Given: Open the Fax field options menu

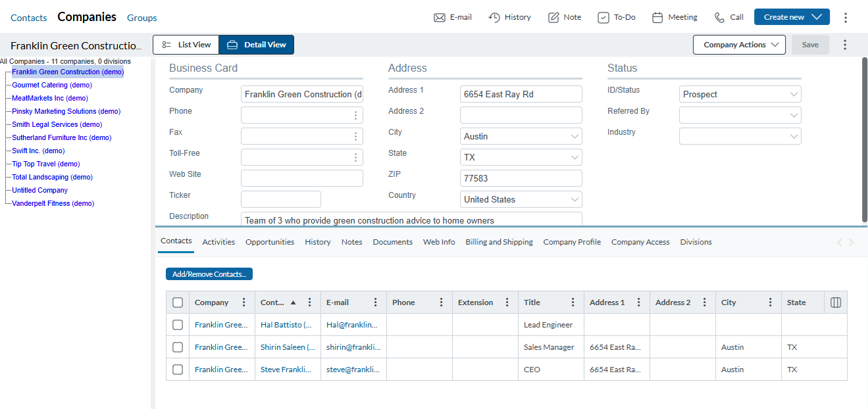Looking at the screenshot, I should click(355, 137).
